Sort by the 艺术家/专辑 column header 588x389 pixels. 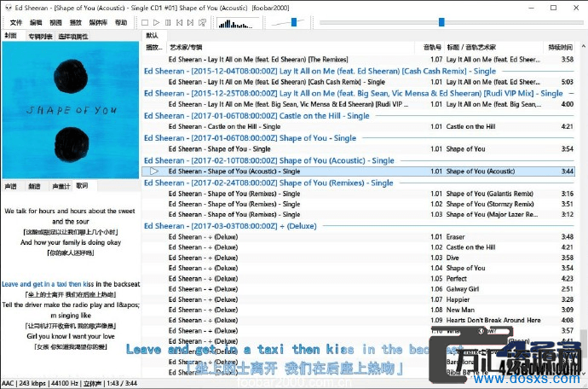pos(291,47)
